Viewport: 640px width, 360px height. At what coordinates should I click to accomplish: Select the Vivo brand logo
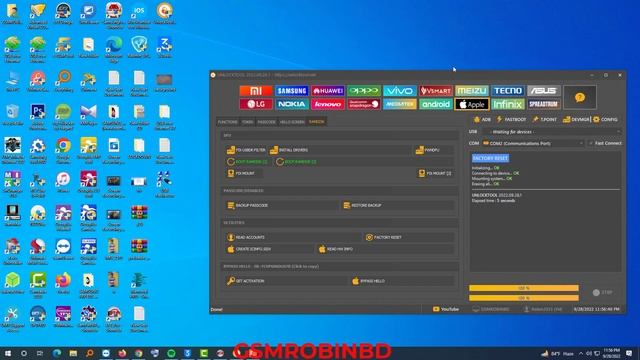click(400, 91)
